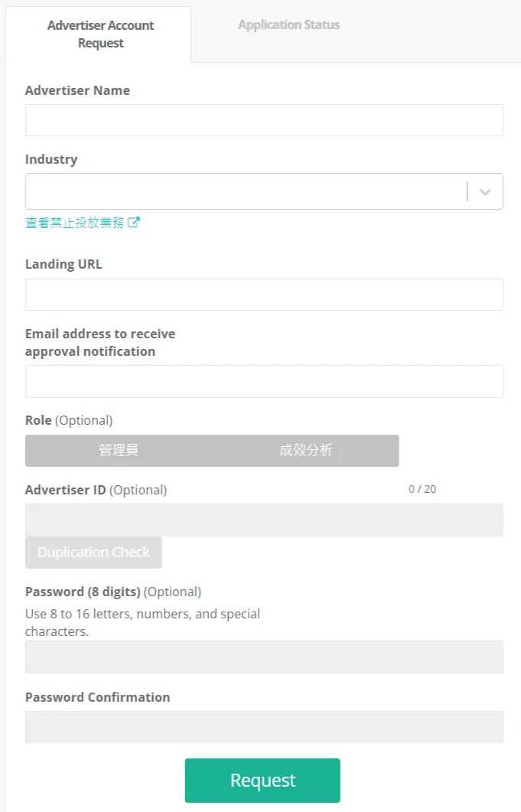
Task: Click the Role (Optional) label text
Action: pyautogui.click(x=69, y=420)
